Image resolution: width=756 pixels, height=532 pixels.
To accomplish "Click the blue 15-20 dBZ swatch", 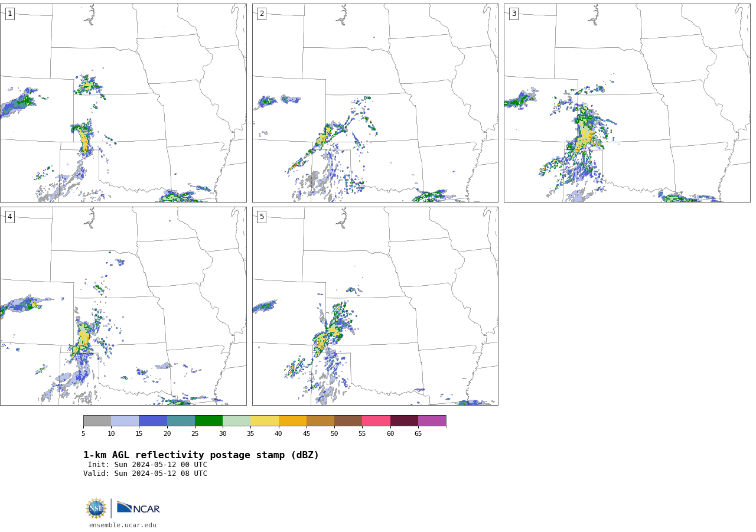I will (153, 420).
